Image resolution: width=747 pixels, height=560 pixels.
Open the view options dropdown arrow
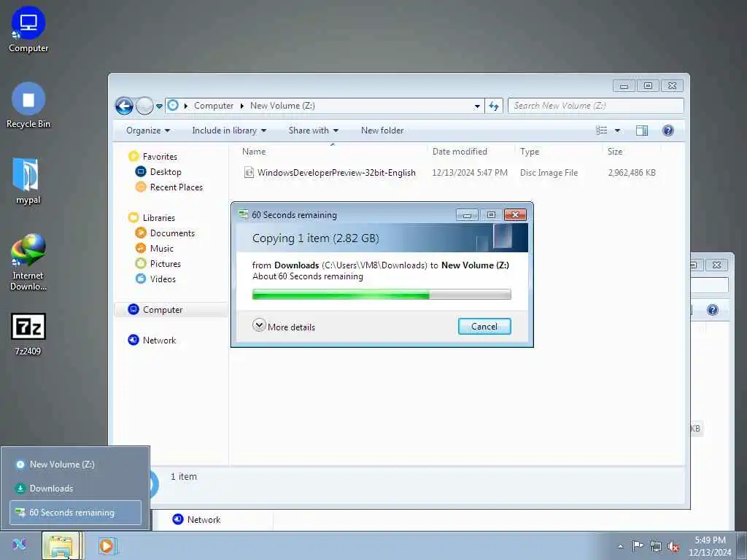tap(617, 131)
